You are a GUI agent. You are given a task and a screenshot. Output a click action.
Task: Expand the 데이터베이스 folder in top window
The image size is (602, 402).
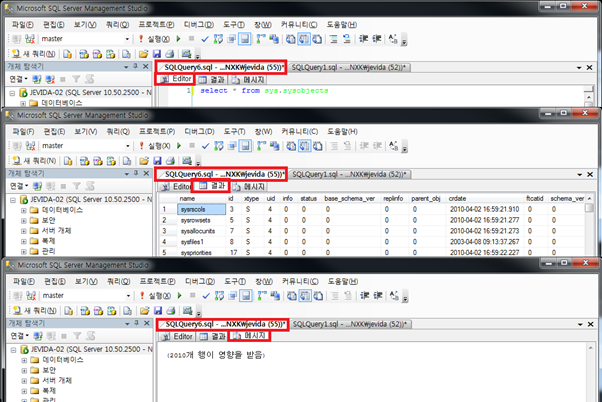(23, 103)
